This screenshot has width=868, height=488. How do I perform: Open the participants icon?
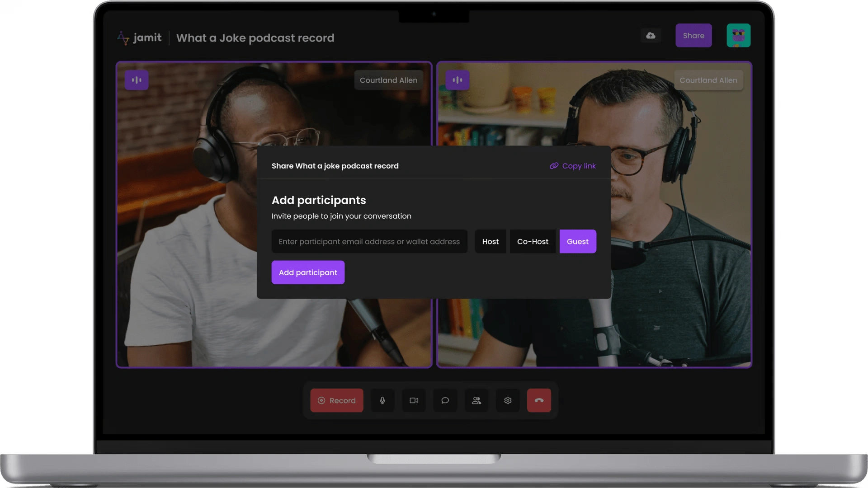tap(476, 400)
